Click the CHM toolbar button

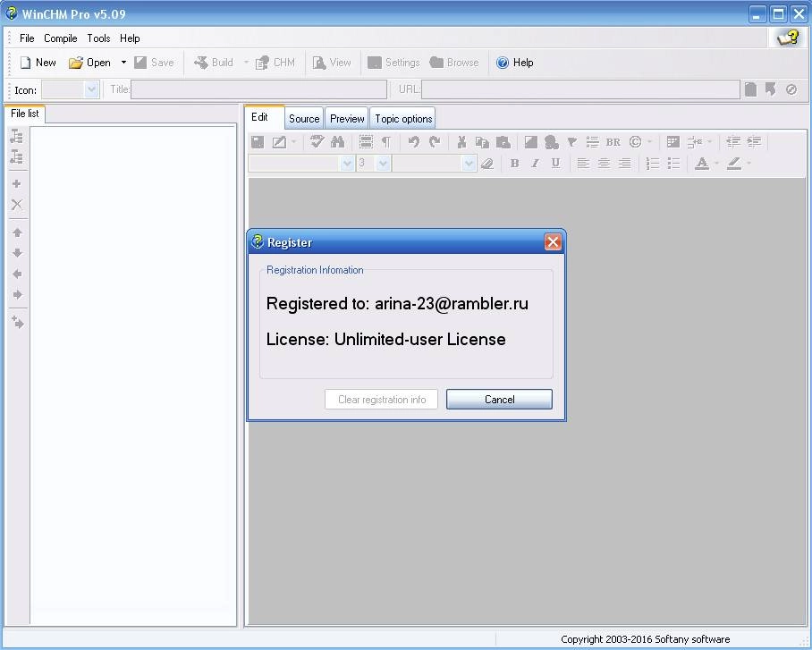point(275,63)
